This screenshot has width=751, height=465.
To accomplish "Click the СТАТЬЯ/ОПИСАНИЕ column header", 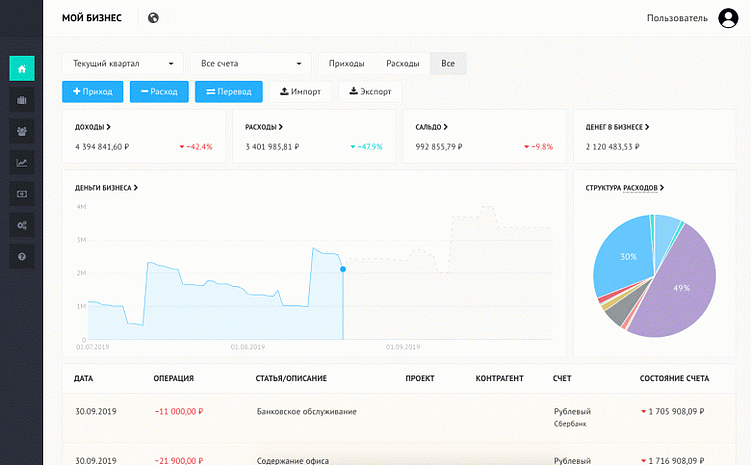I will coord(291,378).
